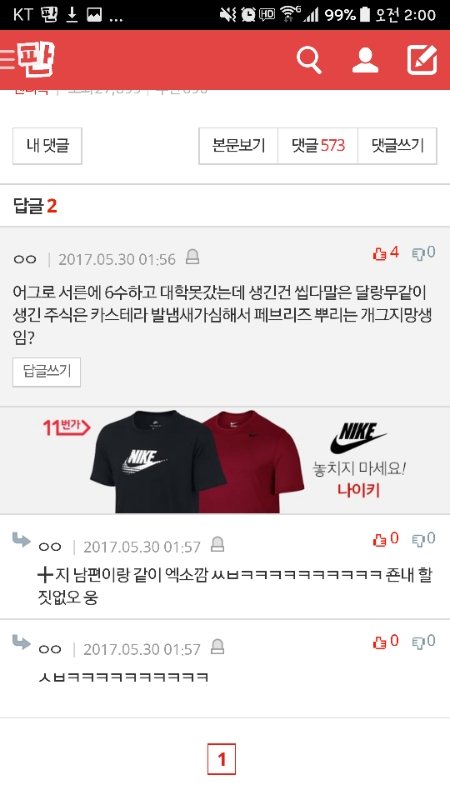Upvote the first 01:57 reply
Screen dimensions: 450x800
click(x=386, y=539)
